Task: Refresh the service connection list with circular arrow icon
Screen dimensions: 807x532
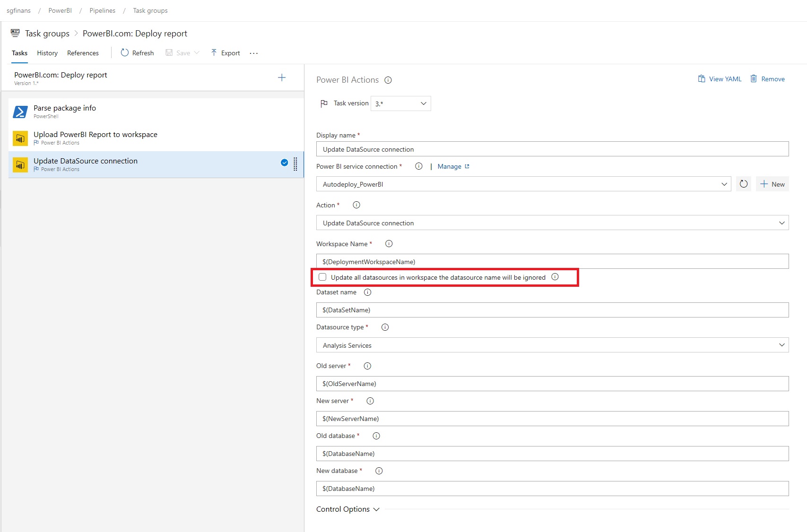Action: [743, 184]
